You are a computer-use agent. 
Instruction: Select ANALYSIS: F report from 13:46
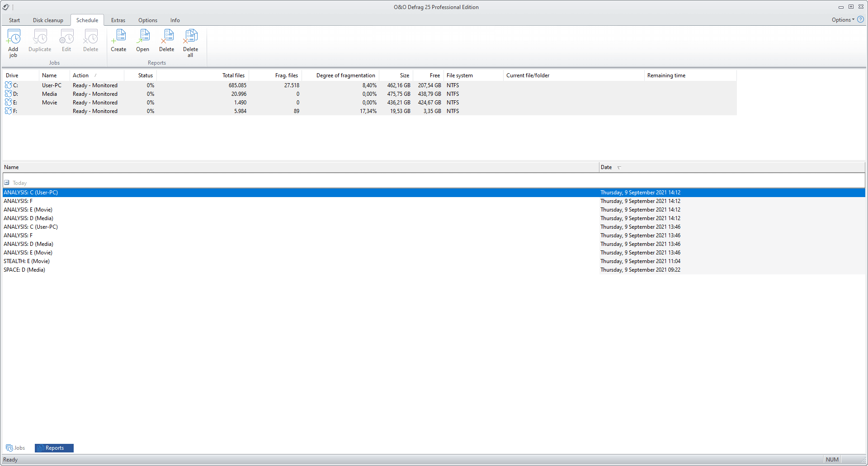tap(434, 235)
